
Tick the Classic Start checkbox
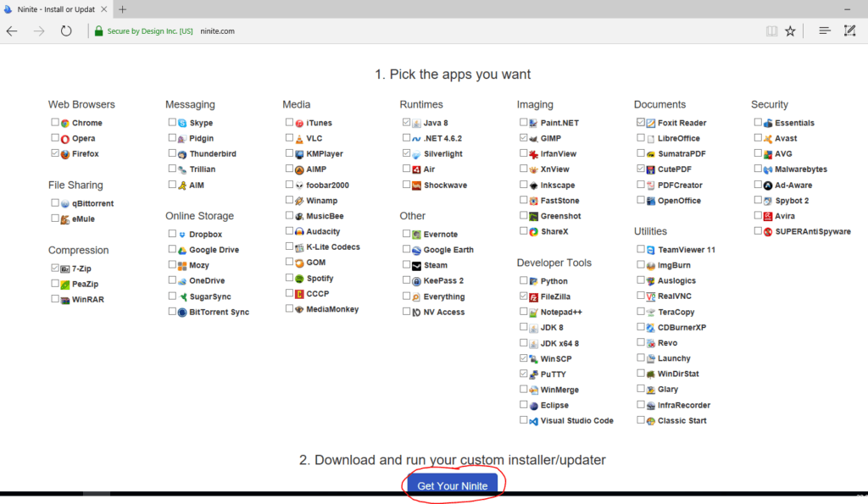[x=641, y=420]
